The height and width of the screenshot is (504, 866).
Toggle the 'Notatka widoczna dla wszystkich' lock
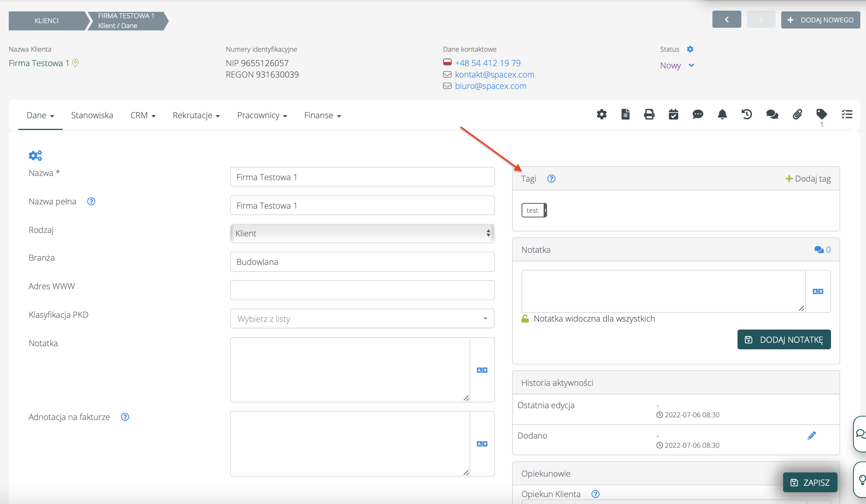tap(525, 319)
